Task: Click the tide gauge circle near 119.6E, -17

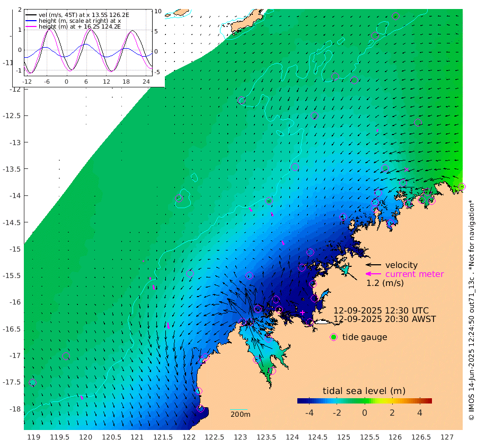Action: 66,356
